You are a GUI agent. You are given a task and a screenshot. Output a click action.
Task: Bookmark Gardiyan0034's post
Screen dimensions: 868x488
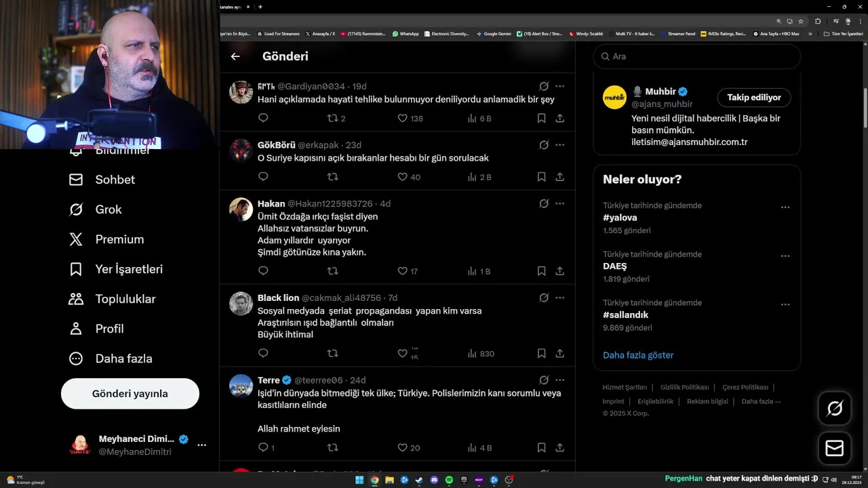541,118
